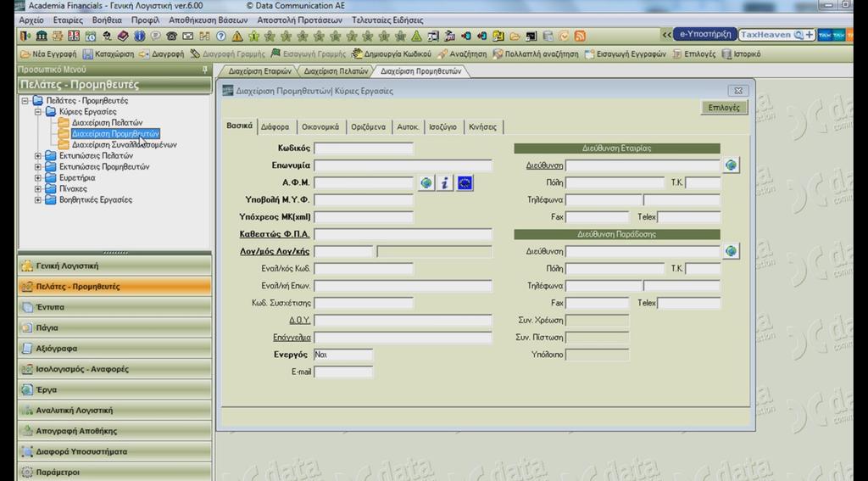
Task: Open the Αξιόγραφα module in the sidebar
Action: [x=114, y=349]
